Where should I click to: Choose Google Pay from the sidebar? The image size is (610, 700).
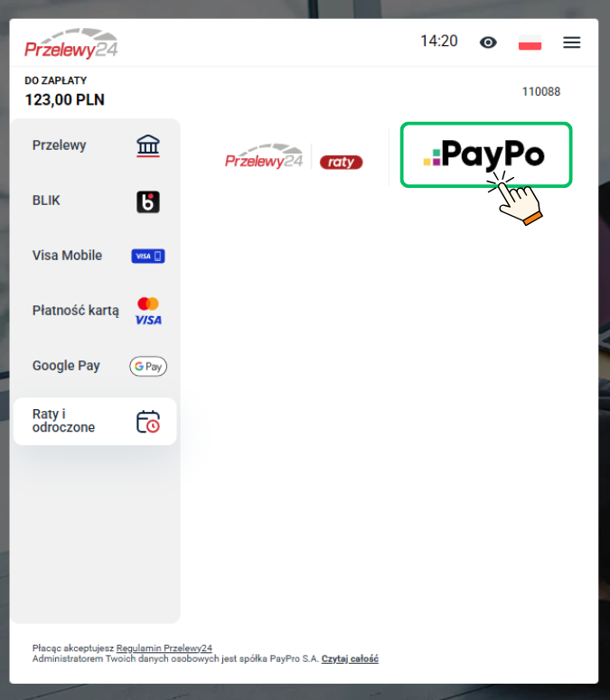(95, 366)
